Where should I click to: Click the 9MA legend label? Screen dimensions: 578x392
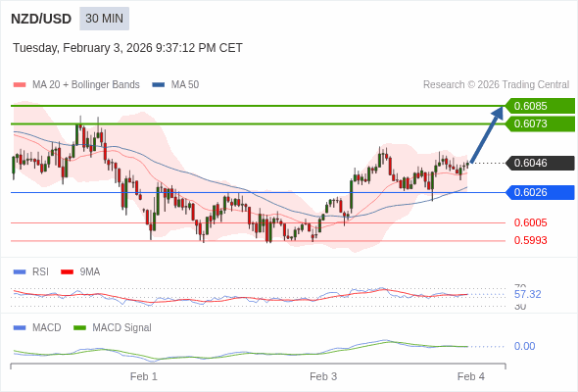[x=90, y=272]
